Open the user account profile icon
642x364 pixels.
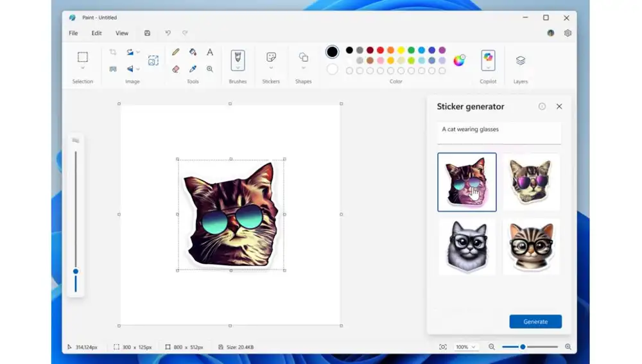click(551, 33)
